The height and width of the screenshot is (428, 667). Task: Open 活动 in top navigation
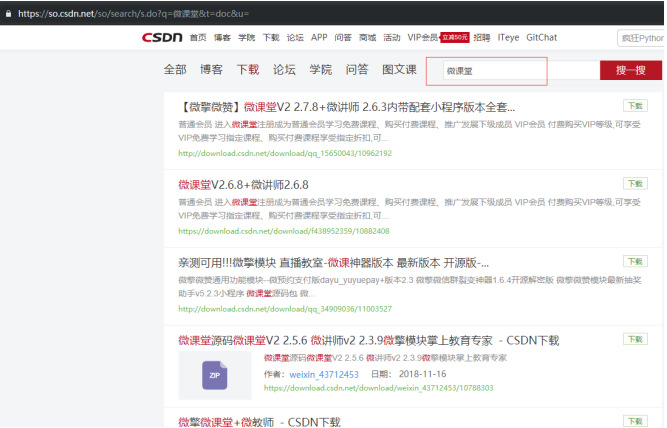(x=392, y=37)
